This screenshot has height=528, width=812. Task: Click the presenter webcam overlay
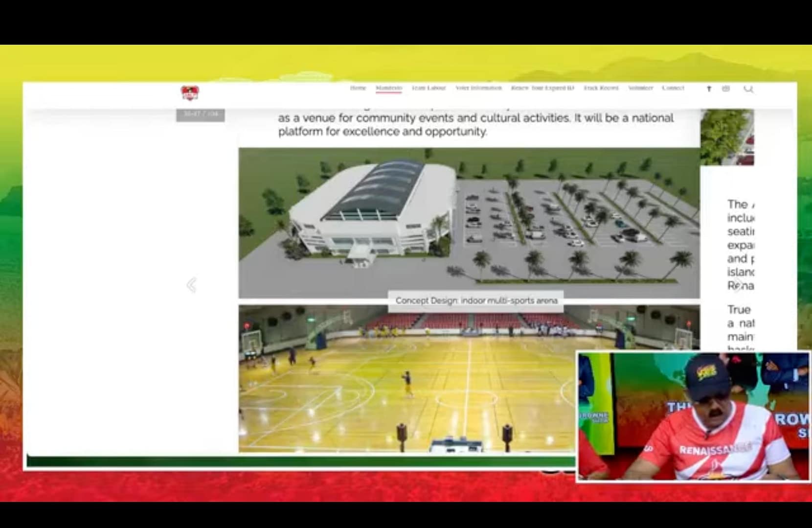693,417
